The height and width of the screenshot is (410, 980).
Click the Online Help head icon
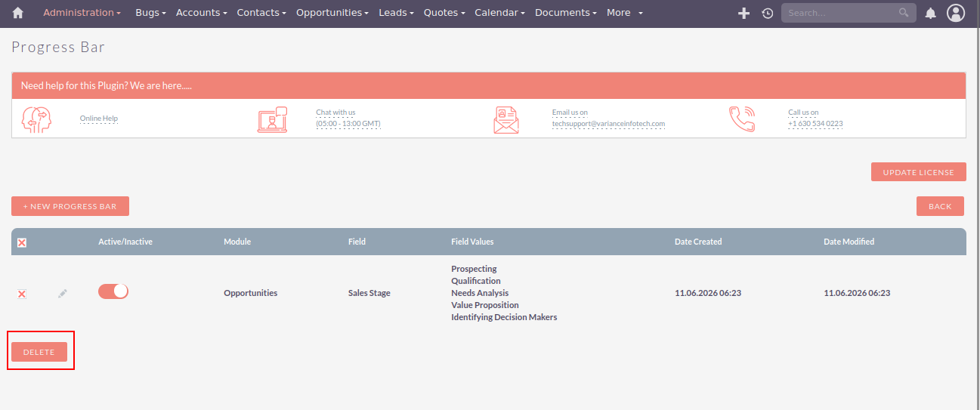36,119
